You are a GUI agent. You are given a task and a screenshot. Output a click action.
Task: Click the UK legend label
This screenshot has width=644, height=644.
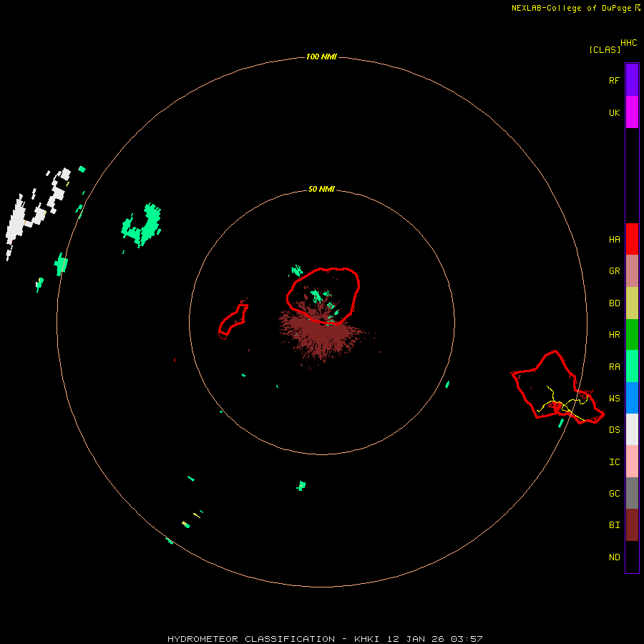click(614, 112)
